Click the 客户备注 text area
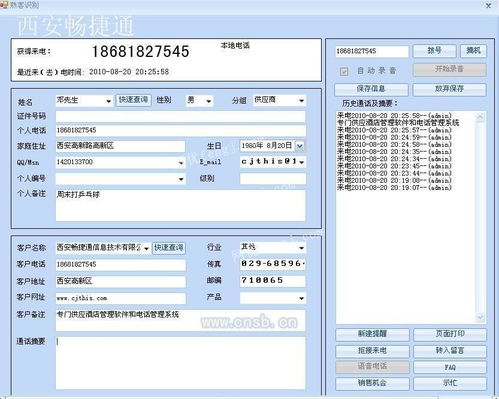Viewport: 499px width, 399px height. (x=180, y=321)
